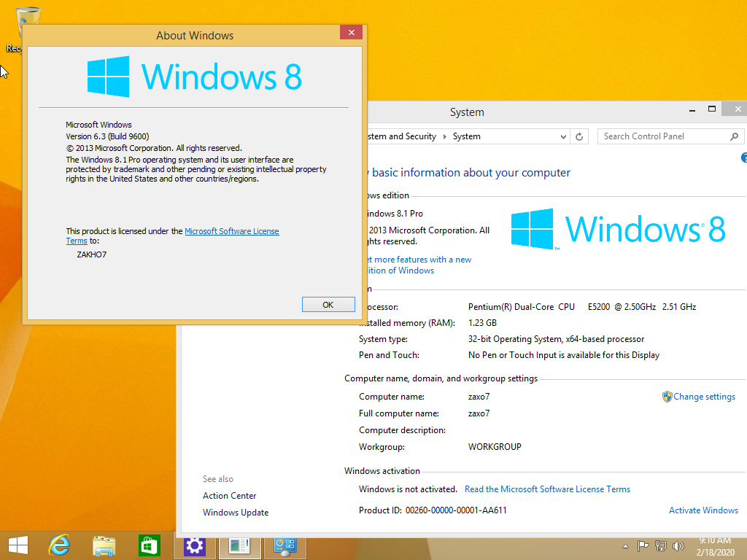Click the Windows 8 logo in System window

(x=618, y=229)
